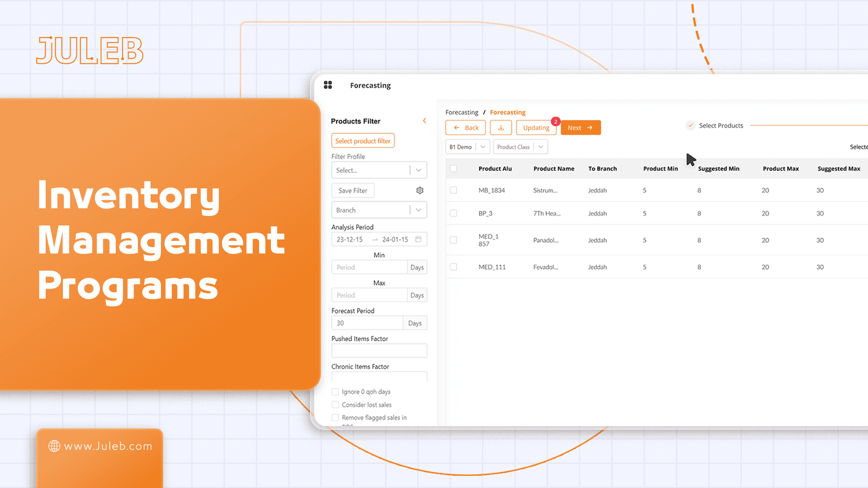The width and height of the screenshot is (868, 488).
Task: Click the Select Products checkmark icon
Action: point(690,125)
